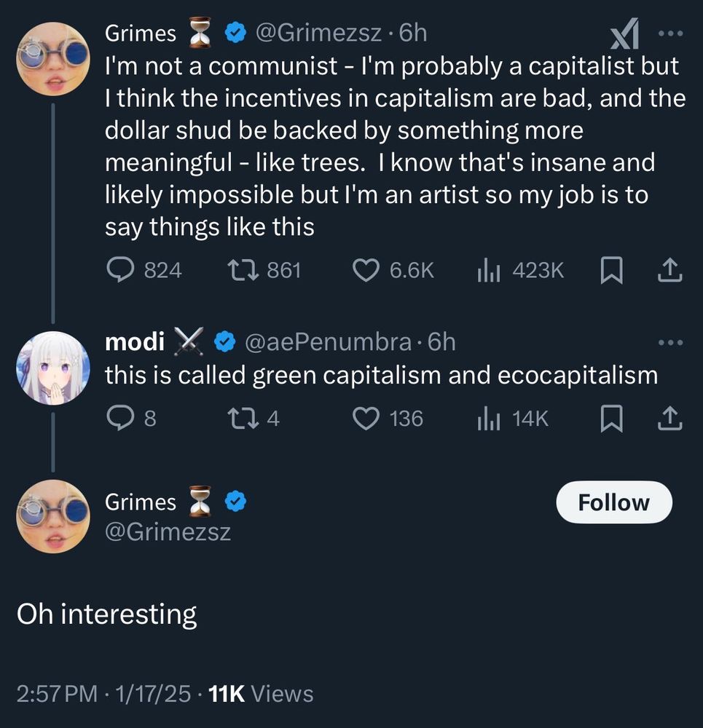
Task: Like Grimes' tweet with 6.6K likes
Action: pyautogui.click(x=366, y=271)
